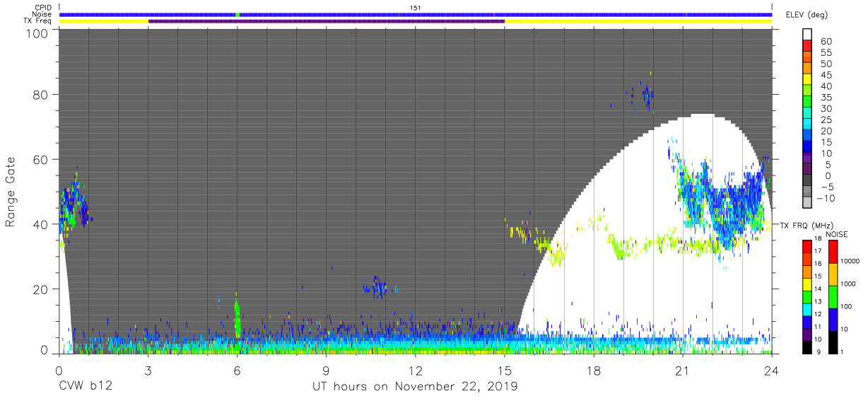Pick the blue segment between 20 and 15 ELEV
The width and height of the screenshot is (868, 401).
(x=807, y=136)
